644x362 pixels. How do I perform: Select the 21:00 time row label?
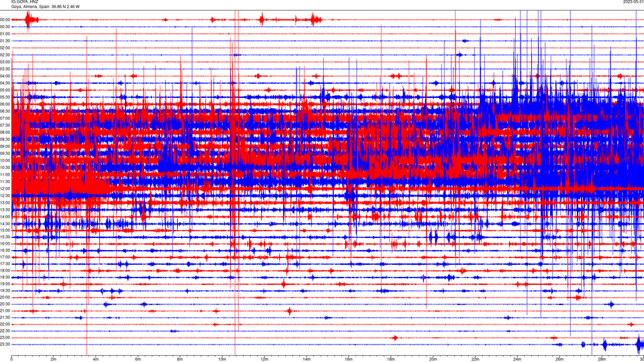[5, 310]
